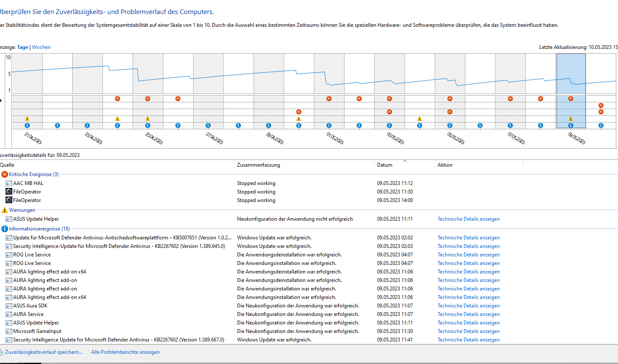
Task: Select the 03.05.2023 column in the stability chart
Action: [389, 73]
